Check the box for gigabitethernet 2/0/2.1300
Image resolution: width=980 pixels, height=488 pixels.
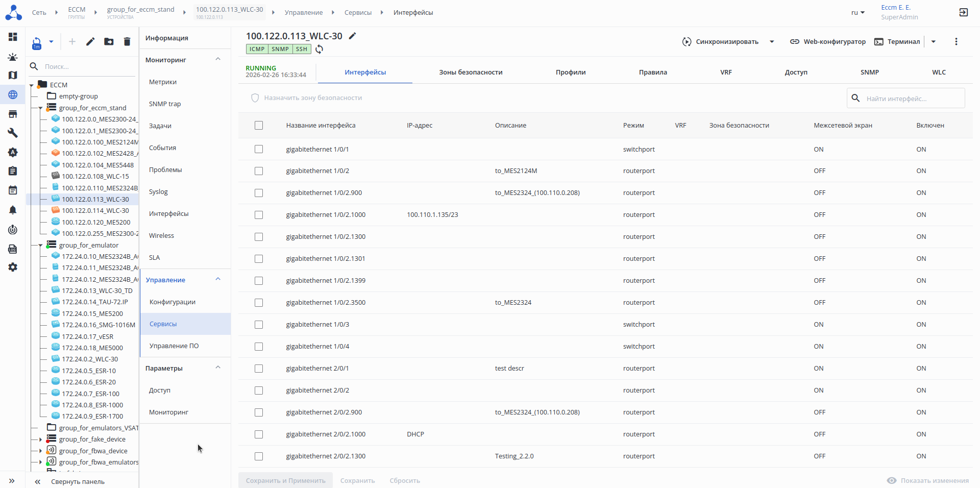click(x=259, y=456)
